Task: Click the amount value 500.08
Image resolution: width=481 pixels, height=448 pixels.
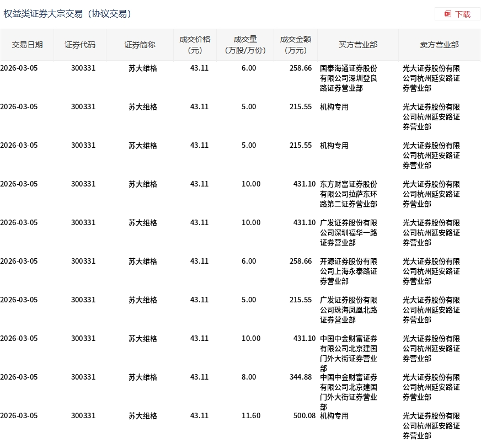Action: click(304, 415)
